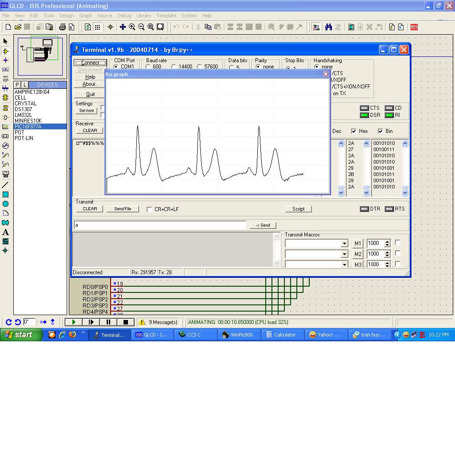This screenshot has width=455, height=476.
Task: Enable the CR=CR+LF checkbox
Action: pyautogui.click(x=149, y=209)
